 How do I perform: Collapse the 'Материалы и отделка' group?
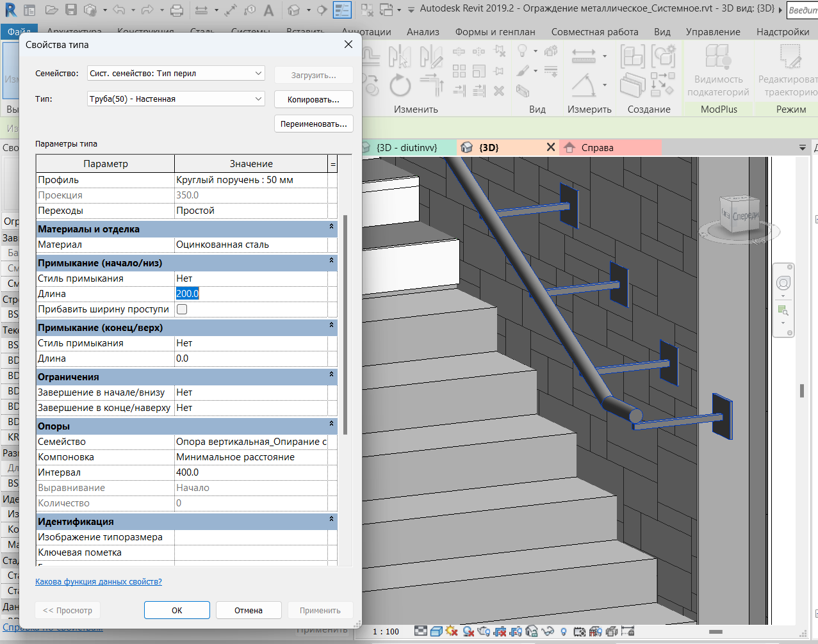(331, 227)
